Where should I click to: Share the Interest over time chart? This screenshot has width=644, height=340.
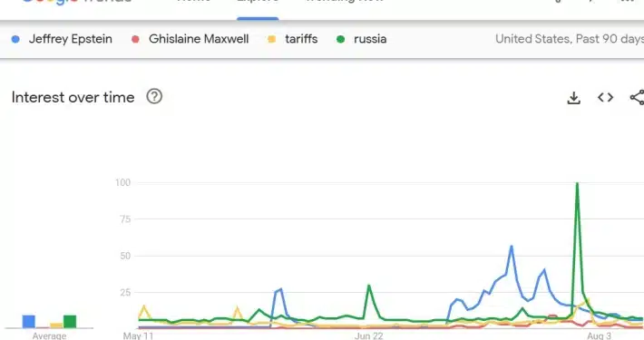pos(637,97)
